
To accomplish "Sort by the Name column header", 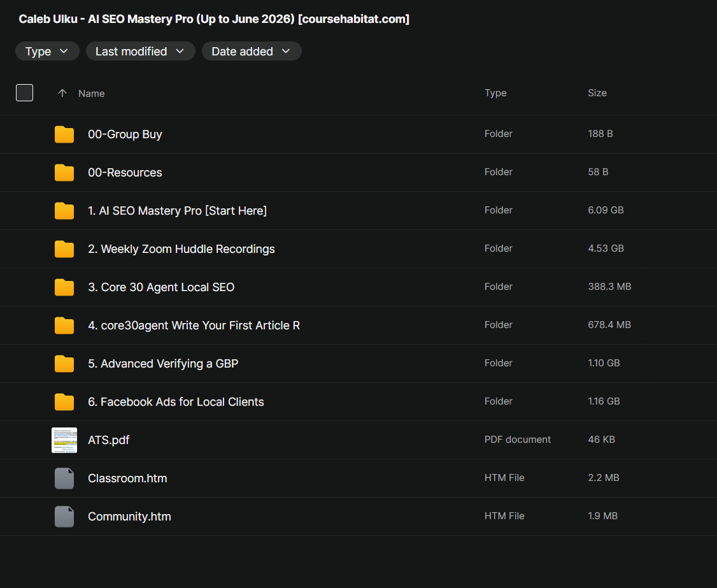I will coord(92,94).
